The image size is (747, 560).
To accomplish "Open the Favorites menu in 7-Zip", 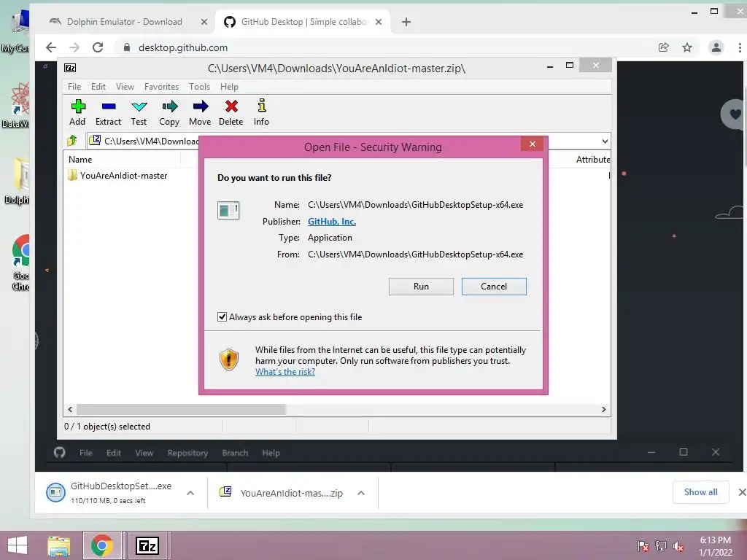I will 161,87.
